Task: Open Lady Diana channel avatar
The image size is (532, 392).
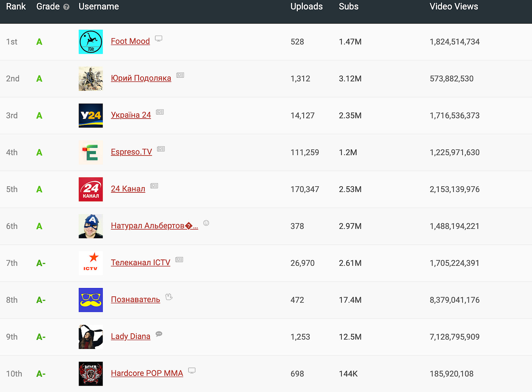Action: click(x=91, y=337)
